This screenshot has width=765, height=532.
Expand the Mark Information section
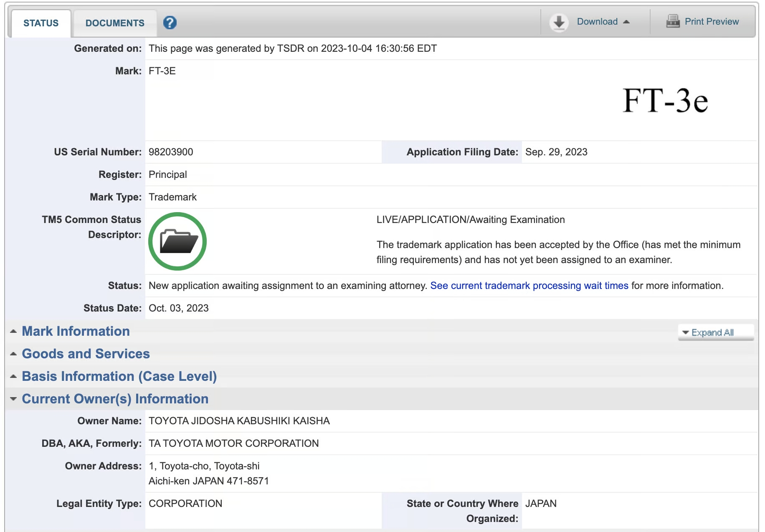76,331
